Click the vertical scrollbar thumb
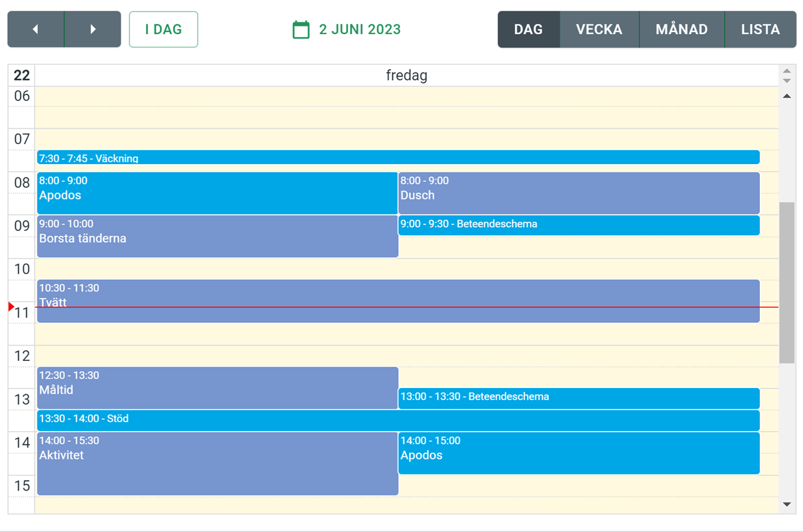The image size is (803, 532). click(x=787, y=282)
